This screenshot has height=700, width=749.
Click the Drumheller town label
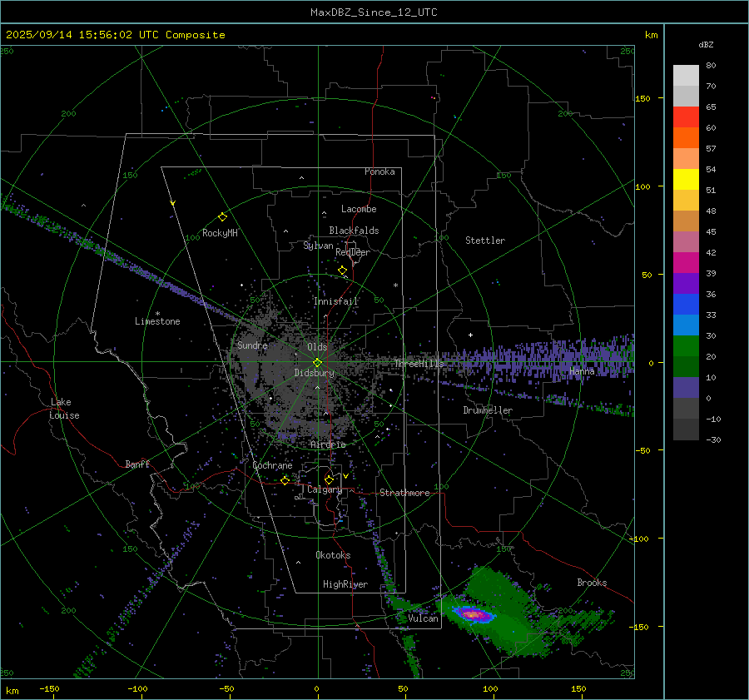(488, 410)
